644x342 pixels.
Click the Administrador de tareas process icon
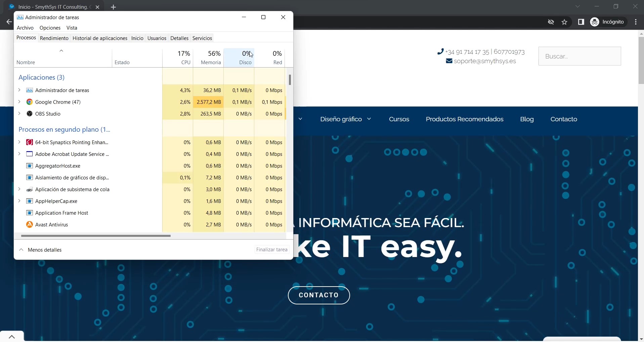coord(30,90)
